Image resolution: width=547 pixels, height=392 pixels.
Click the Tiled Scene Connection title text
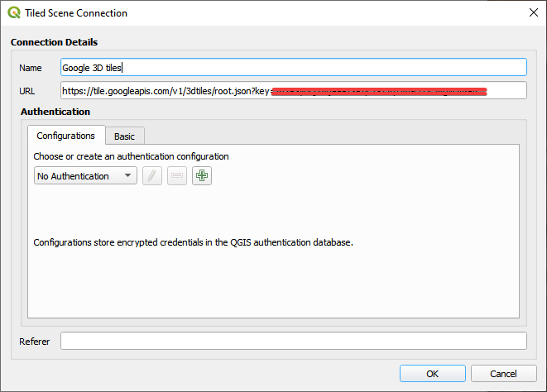click(78, 13)
